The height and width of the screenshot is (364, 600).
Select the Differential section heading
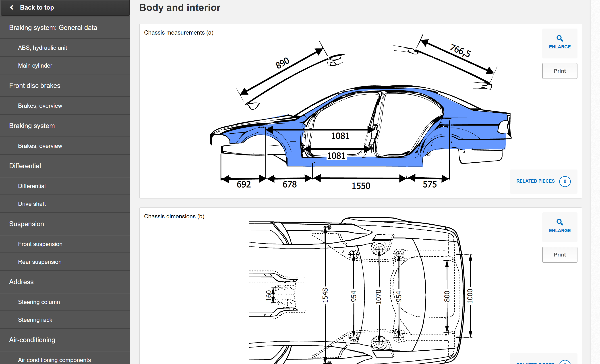click(x=65, y=166)
